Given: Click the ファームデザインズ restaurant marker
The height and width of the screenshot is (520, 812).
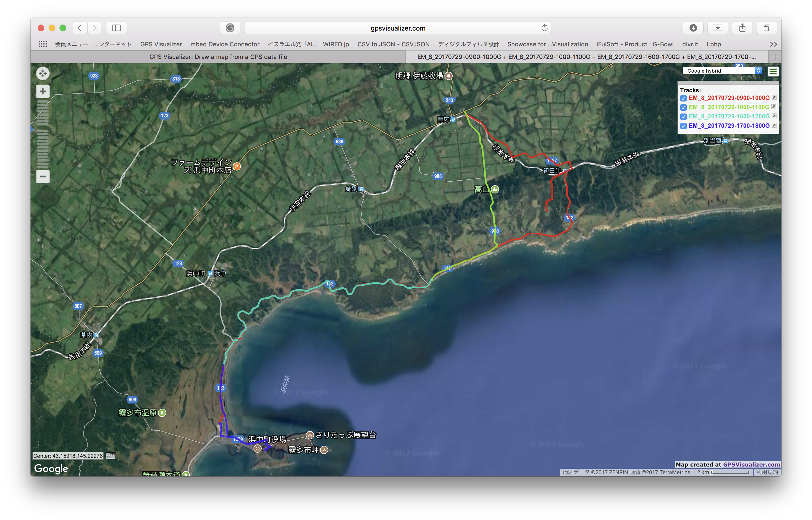Looking at the screenshot, I should [x=237, y=166].
